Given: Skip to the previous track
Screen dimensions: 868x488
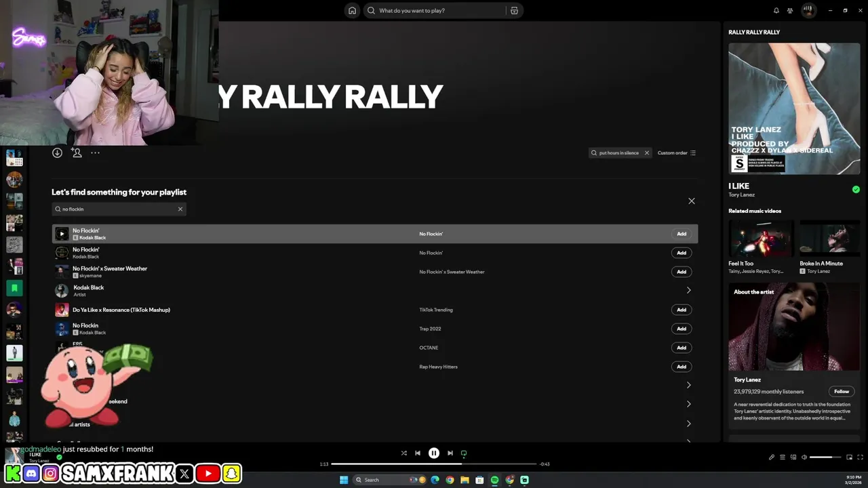Looking at the screenshot, I should tap(418, 453).
